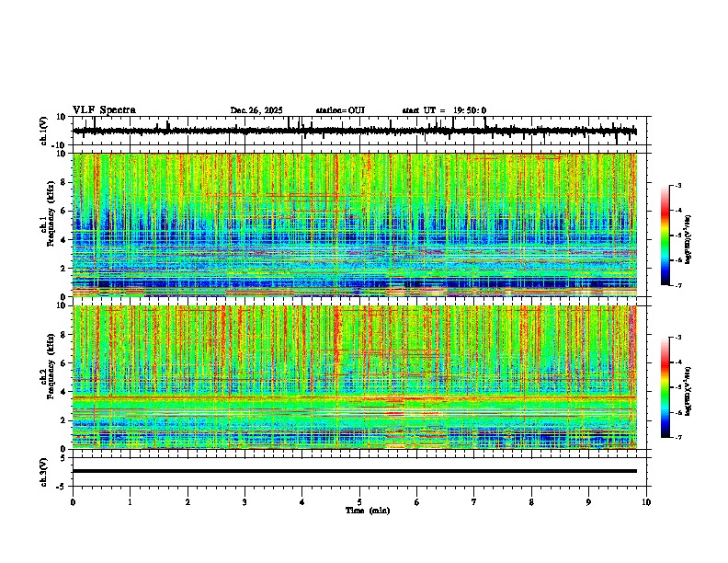Click the "start UT = 19:50:0" text

[x=444, y=110]
